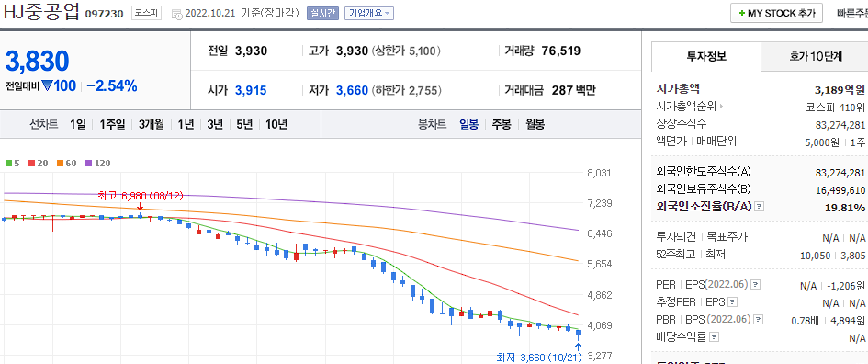
Task: Click the 4,894원 BPS value
Action: pos(848,320)
